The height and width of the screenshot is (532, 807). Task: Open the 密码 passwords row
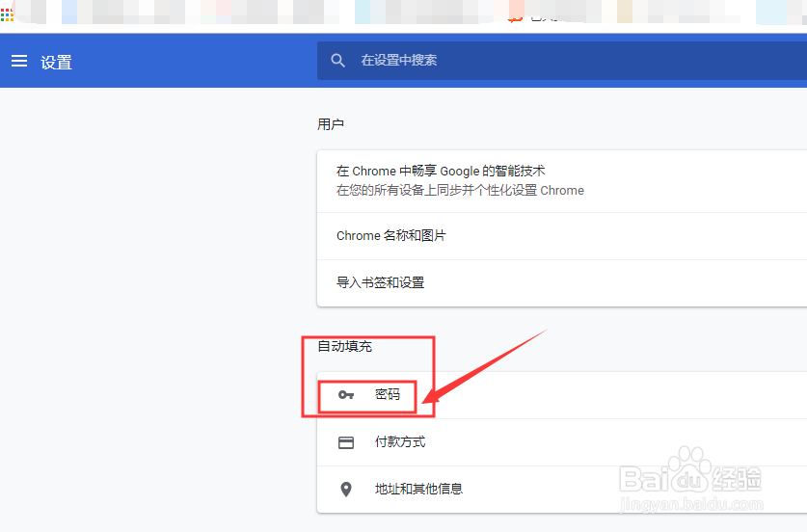(x=562, y=395)
